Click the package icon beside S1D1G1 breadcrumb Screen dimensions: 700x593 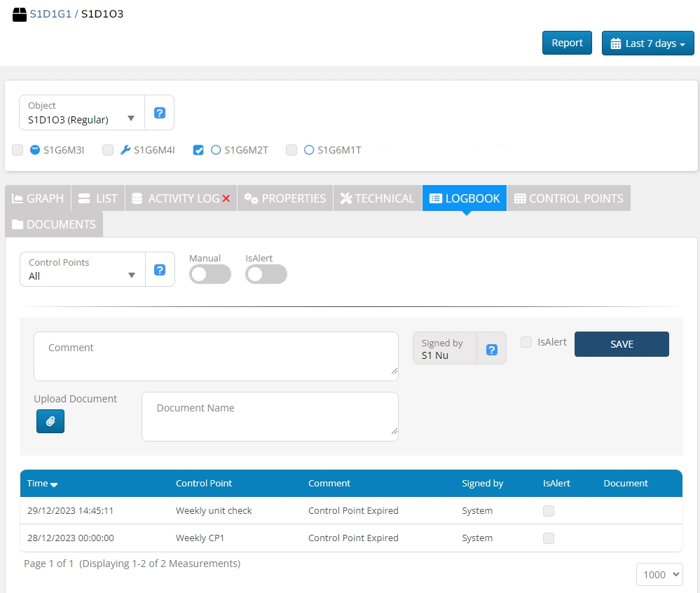coord(20,13)
